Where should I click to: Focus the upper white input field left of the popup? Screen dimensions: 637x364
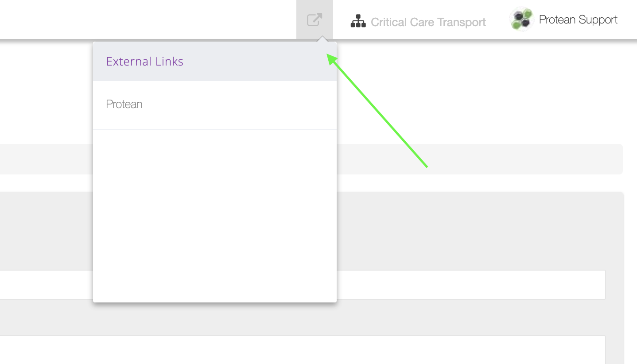pos(47,285)
